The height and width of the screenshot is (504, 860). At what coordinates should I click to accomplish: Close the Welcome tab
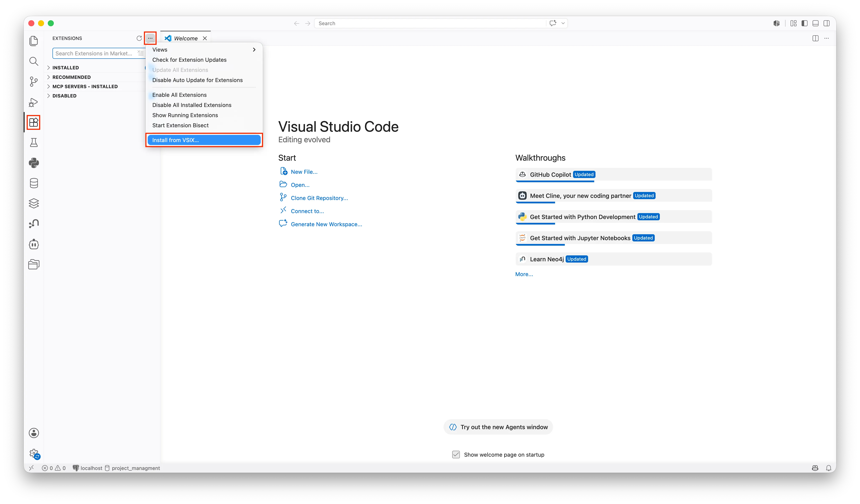tap(205, 38)
